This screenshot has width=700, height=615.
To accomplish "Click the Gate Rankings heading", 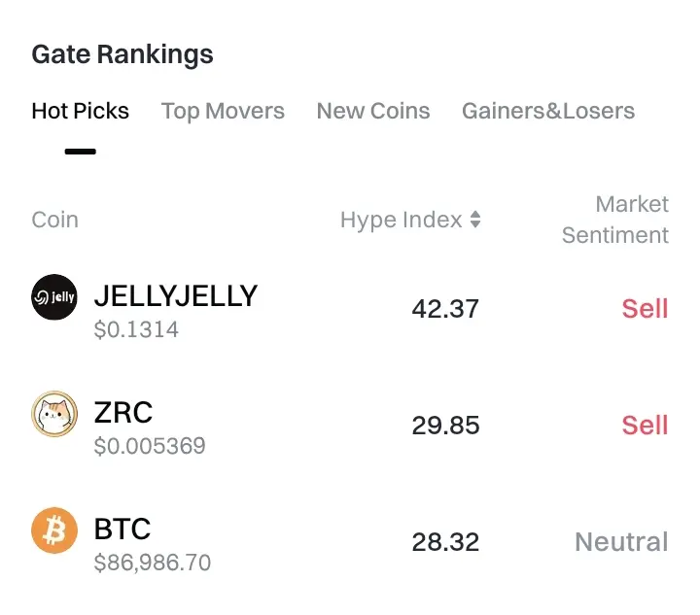I will pyautogui.click(x=122, y=54).
